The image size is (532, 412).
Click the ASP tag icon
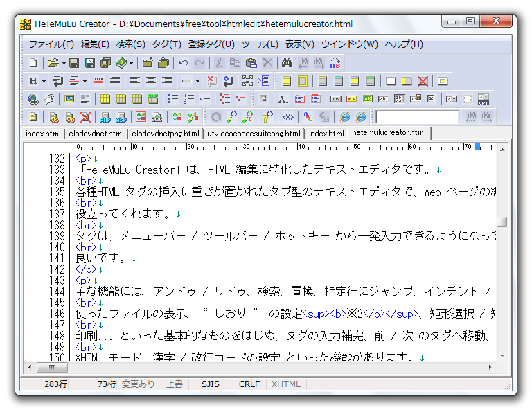(x=121, y=117)
